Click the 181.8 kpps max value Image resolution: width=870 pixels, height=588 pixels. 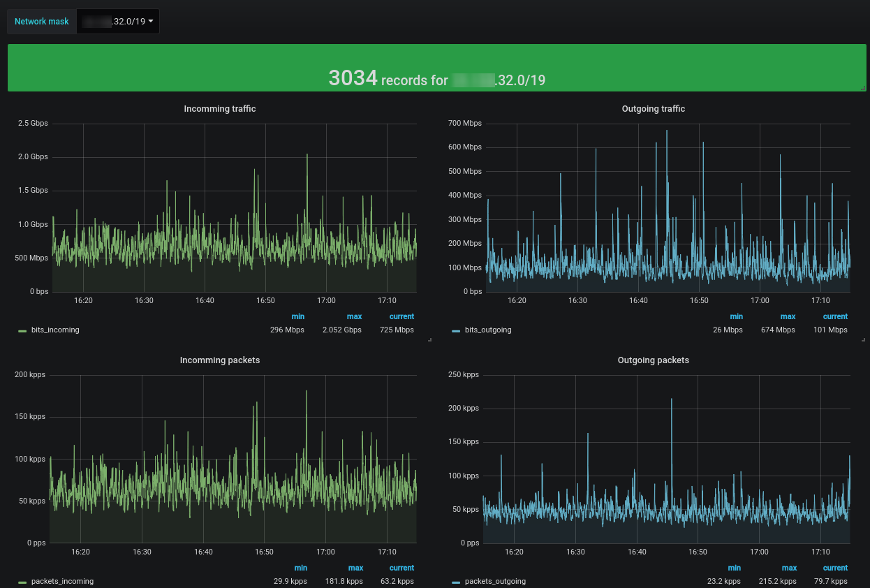point(344,581)
